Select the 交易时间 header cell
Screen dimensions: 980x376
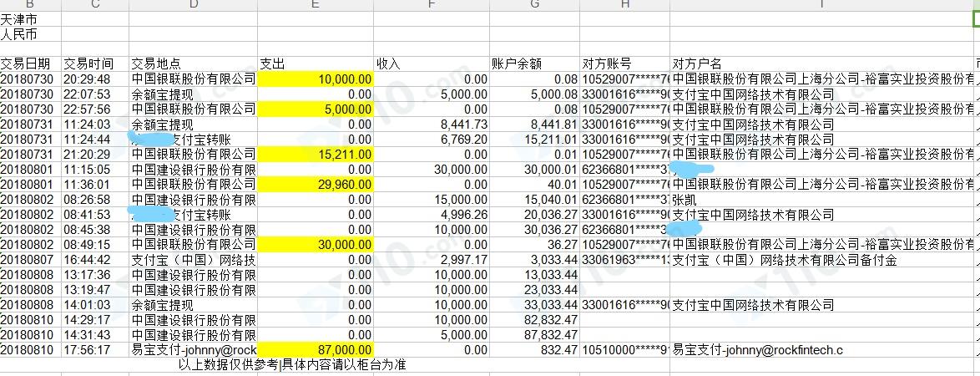coord(95,64)
